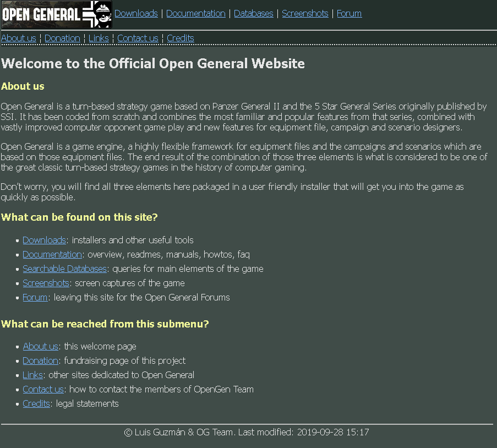Viewport: 497px width, 448px height.
Task: Choose Contact us in the submenu bar
Action: [x=138, y=38]
